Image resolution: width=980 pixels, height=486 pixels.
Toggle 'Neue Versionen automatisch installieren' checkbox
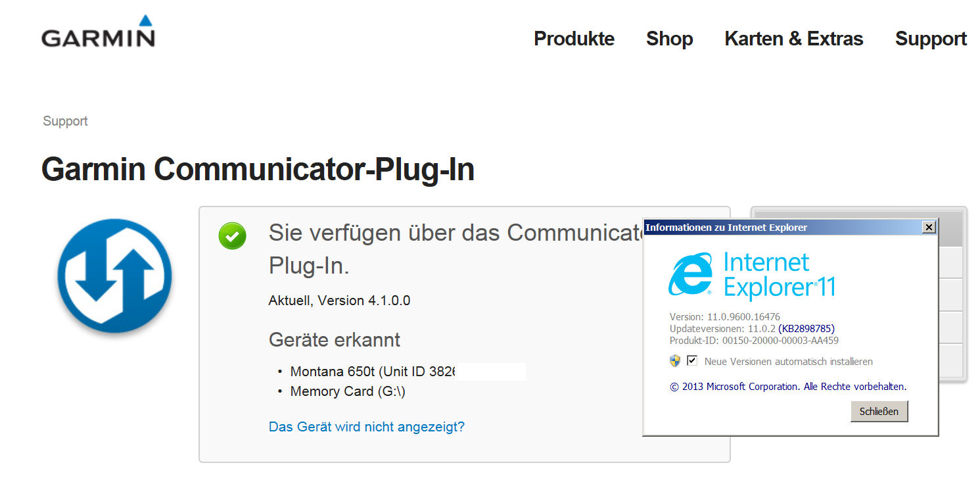point(691,360)
